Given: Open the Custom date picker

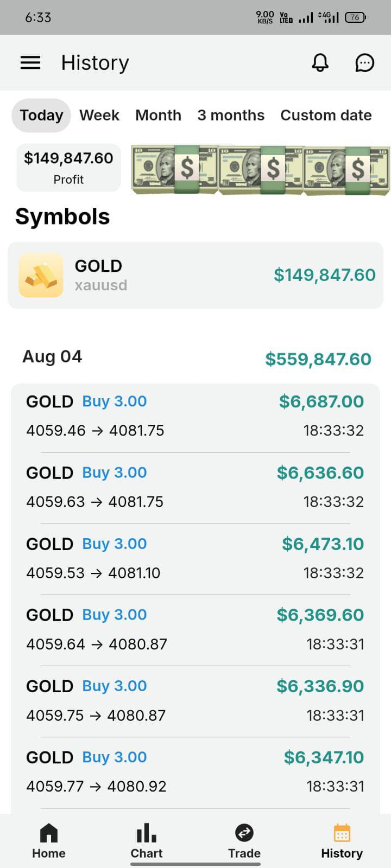Looking at the screenshot, I should [x=326, y=115].
